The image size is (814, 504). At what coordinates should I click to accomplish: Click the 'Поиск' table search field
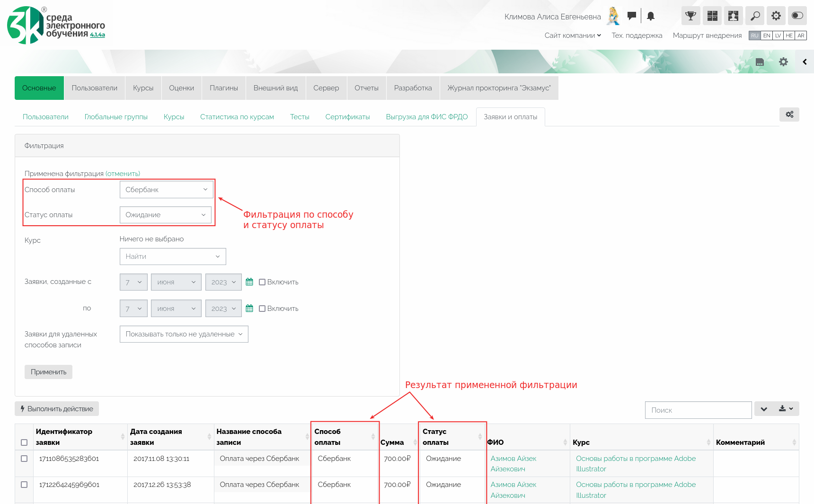tap(698, 410)
